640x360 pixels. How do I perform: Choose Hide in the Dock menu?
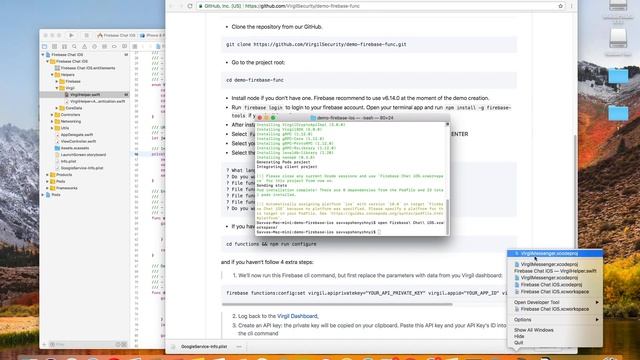(x=555, y=336)
